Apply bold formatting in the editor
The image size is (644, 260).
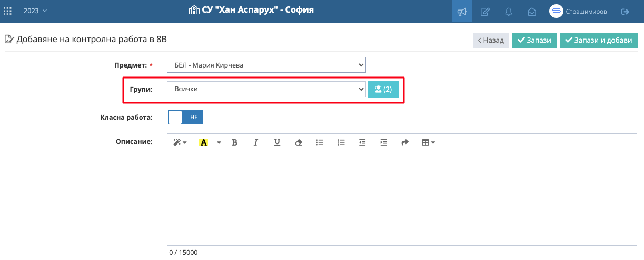[234, 142]
